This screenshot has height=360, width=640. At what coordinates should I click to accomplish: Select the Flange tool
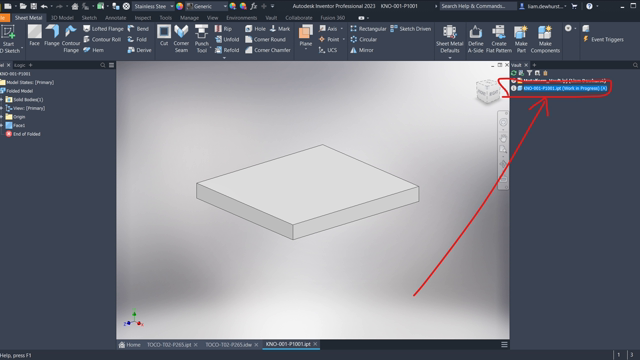(x=52, y=35)
